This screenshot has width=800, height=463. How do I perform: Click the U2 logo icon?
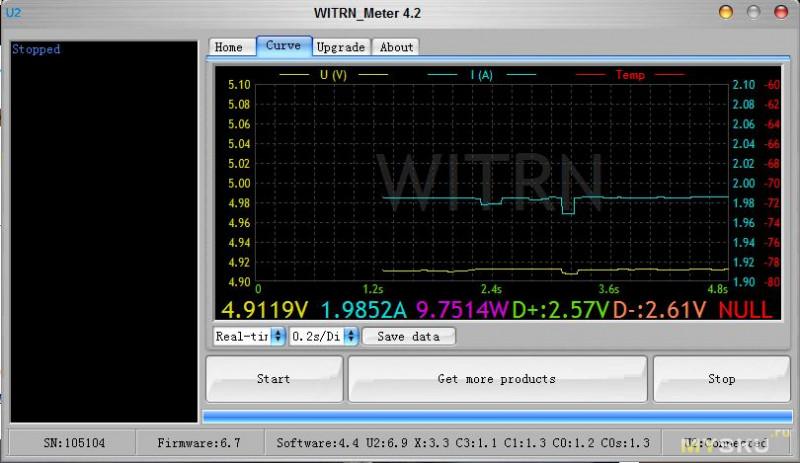click(13, 13)
